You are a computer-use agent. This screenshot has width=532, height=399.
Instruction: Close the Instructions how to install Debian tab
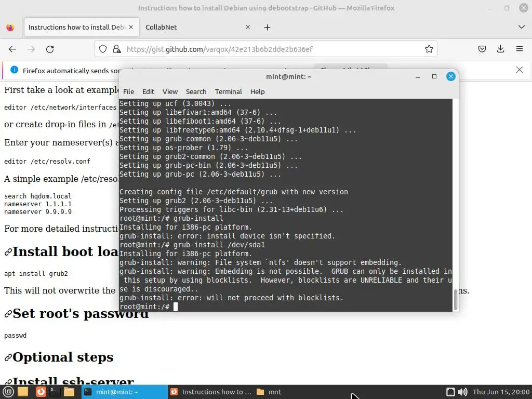(131, 27)
